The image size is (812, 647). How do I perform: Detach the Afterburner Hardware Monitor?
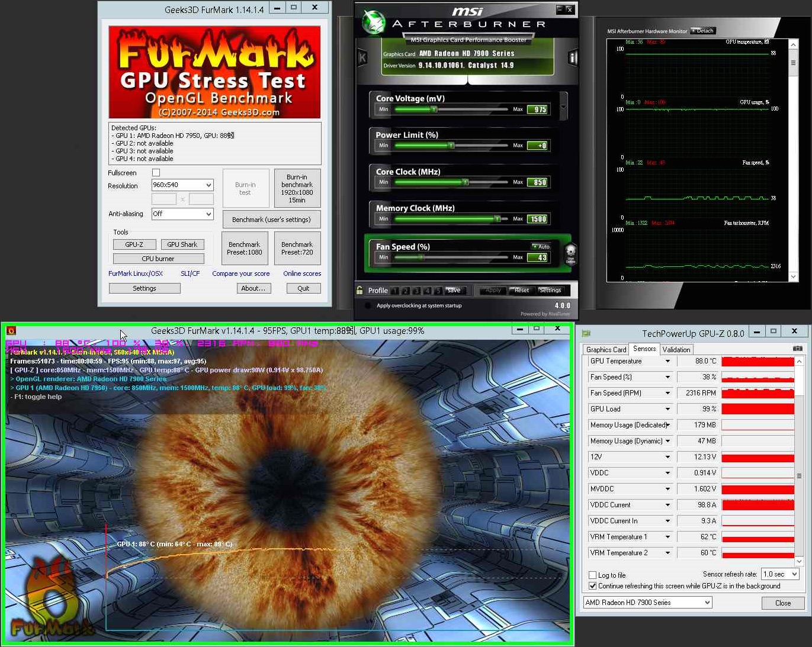coord(703,31)
